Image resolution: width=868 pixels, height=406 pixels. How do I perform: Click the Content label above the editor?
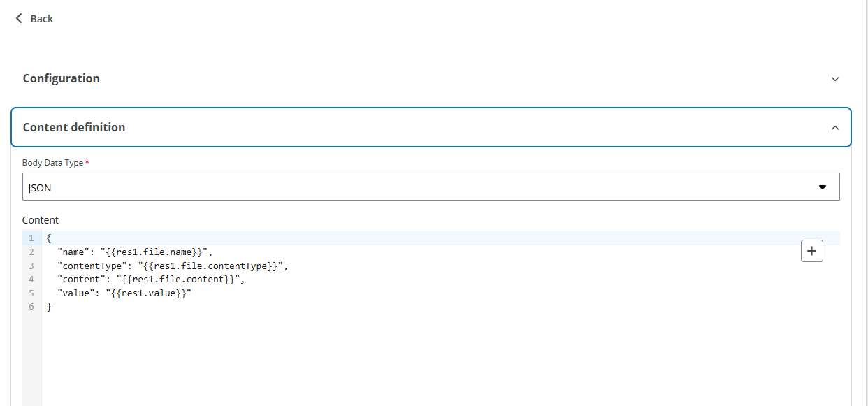click(40, 219)
